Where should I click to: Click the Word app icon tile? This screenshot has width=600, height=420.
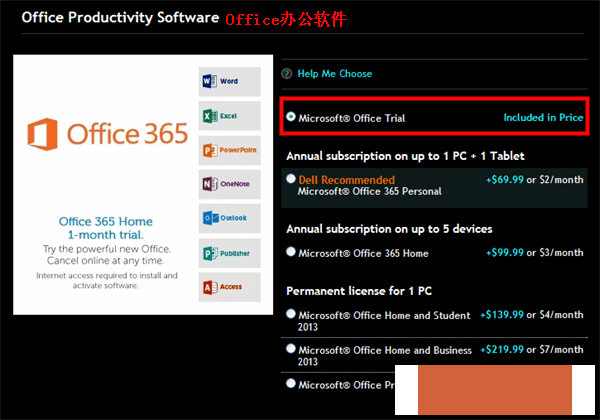(230, 81)
